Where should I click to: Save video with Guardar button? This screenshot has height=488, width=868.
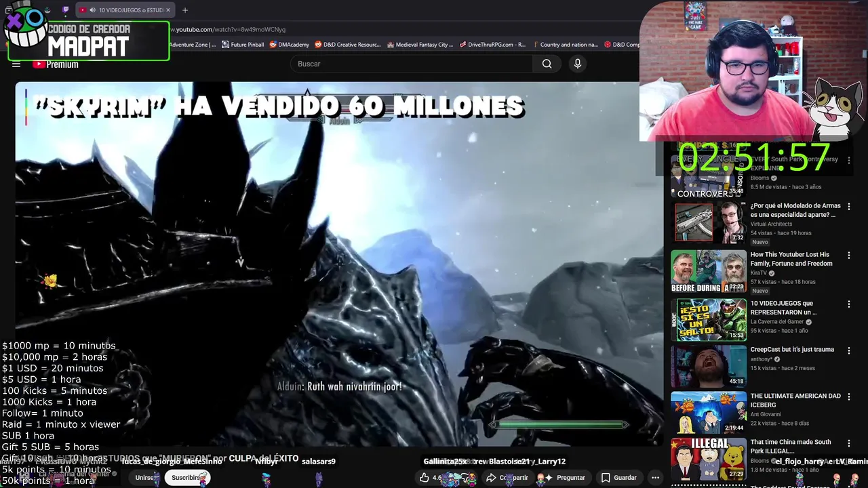click(619, 477)
